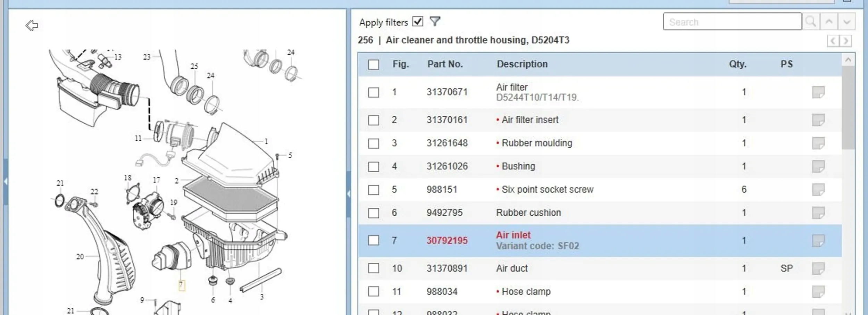Click callout 18 on the diagram
This screenshot has height=315, width=868.
pyautogui.click(x=128, y=177)
